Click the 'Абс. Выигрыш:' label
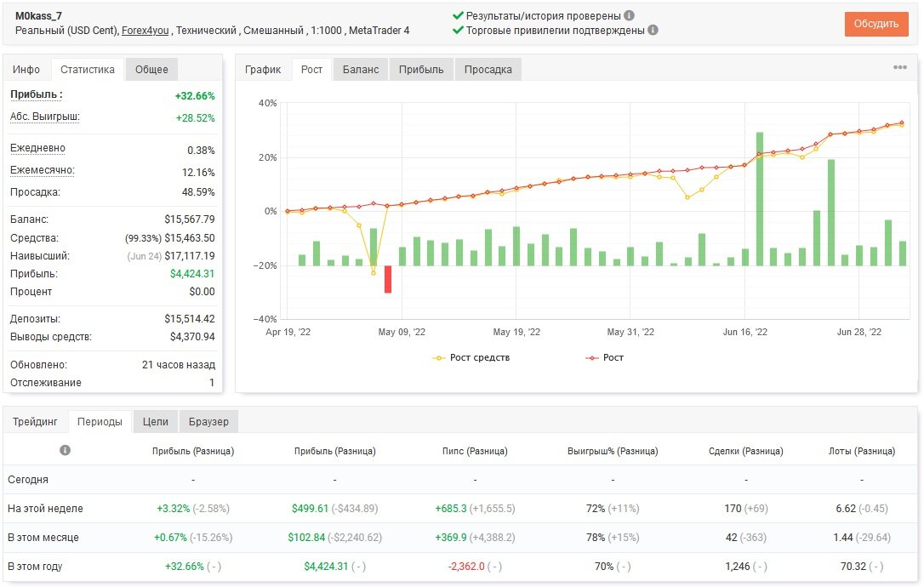This screenshot has width=924, height=587. click(x=45, y=117)
